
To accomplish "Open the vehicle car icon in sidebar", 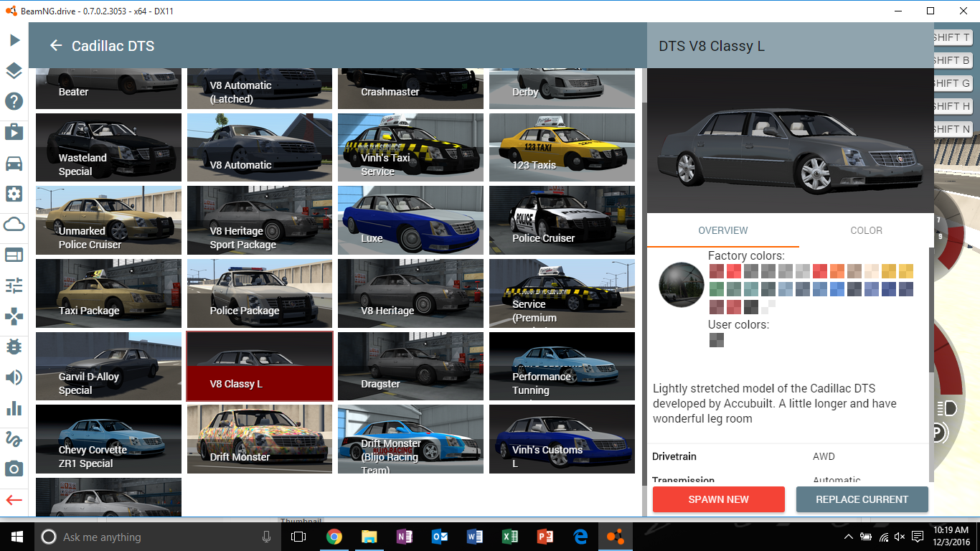I will point(14,163).
